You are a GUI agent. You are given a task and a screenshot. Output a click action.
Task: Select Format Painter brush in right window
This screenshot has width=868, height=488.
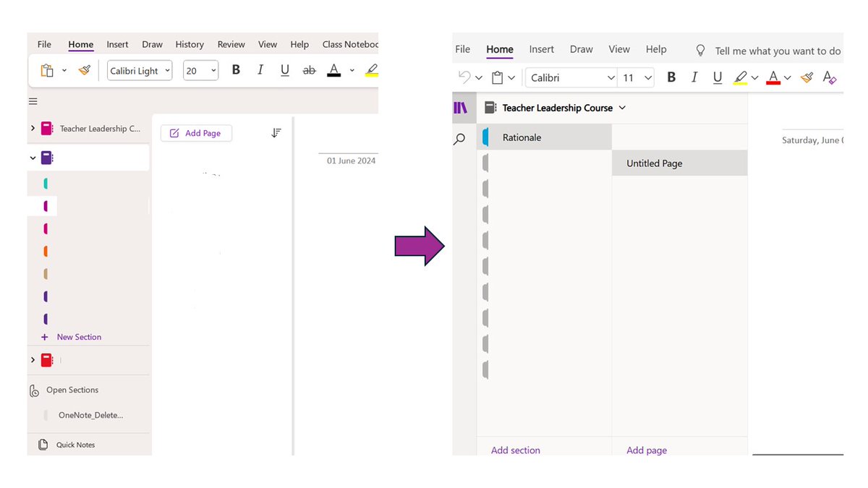point(807,77)
